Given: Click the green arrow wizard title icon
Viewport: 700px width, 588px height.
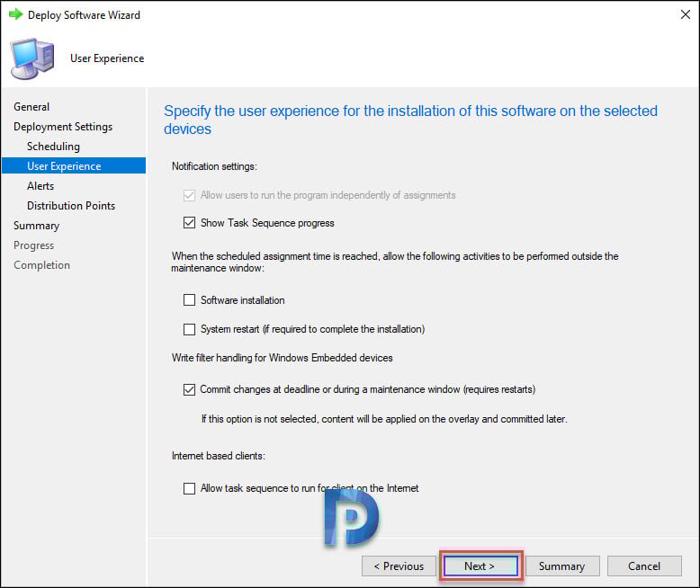Looking at the screenshot, I should pyautogui.click(x=15, y=14).
